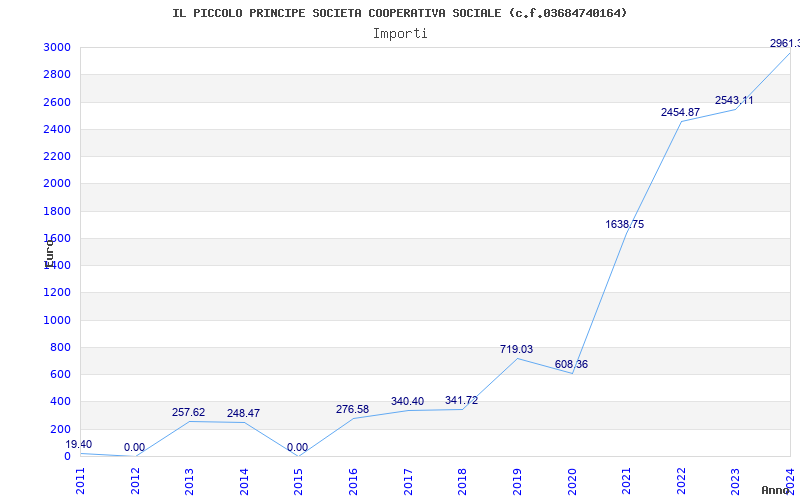Screen dimensions: 800x500
Task: Click the 2961.3 data label for 2024
Action: (783, 43)
